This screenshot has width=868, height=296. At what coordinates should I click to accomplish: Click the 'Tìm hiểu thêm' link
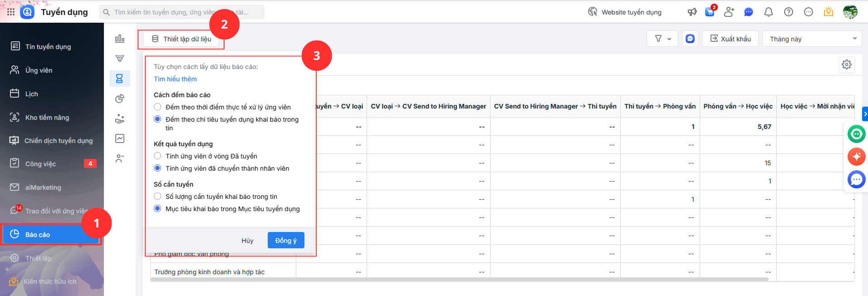point(175,79)
